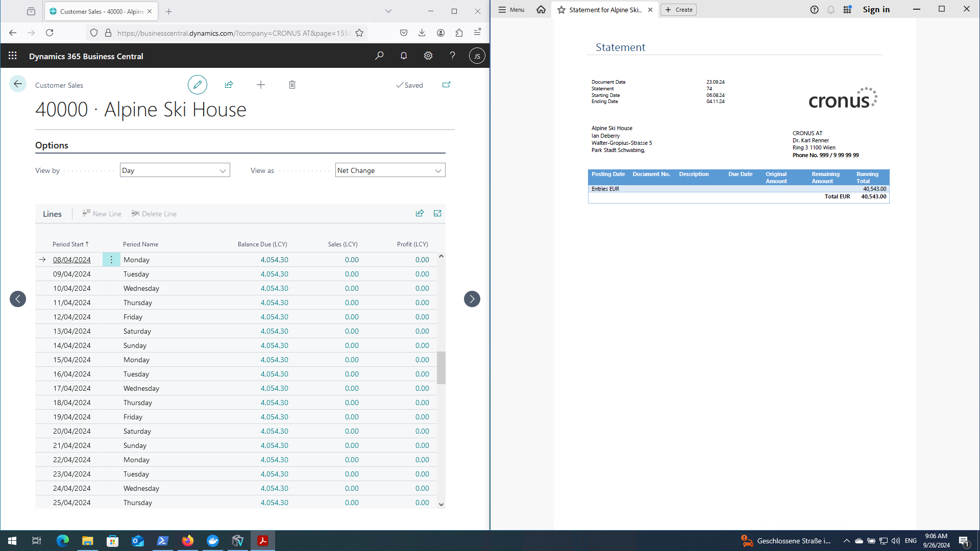Viewport: 980px width, 551px height.
Task: Click the Create button in Acrobat
Action: 679,10
